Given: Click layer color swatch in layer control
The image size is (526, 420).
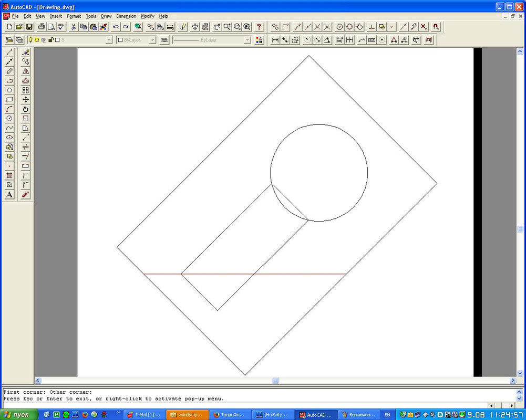Looking at the screenshot, I should [57, 40].
